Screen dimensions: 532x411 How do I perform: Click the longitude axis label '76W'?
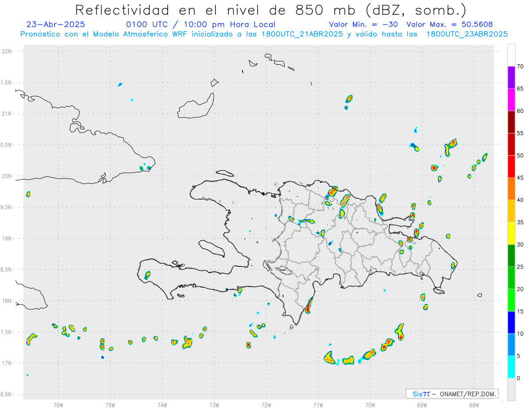point(58,405)
